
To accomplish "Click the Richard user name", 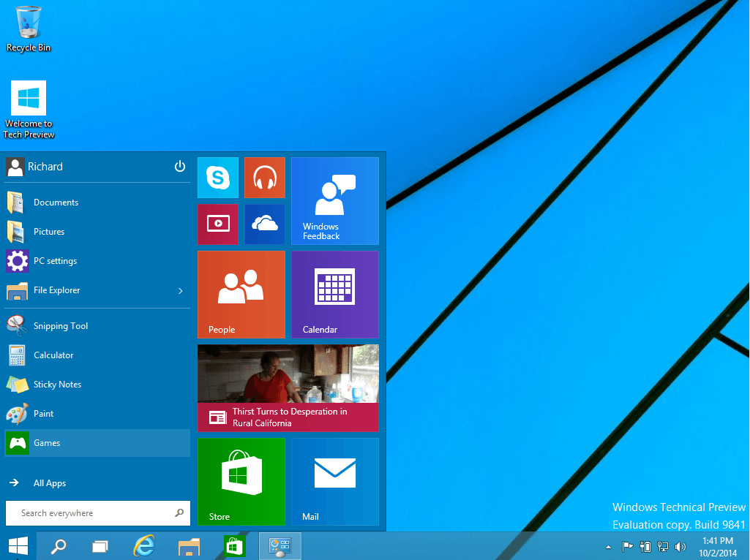I will point(45,167).
